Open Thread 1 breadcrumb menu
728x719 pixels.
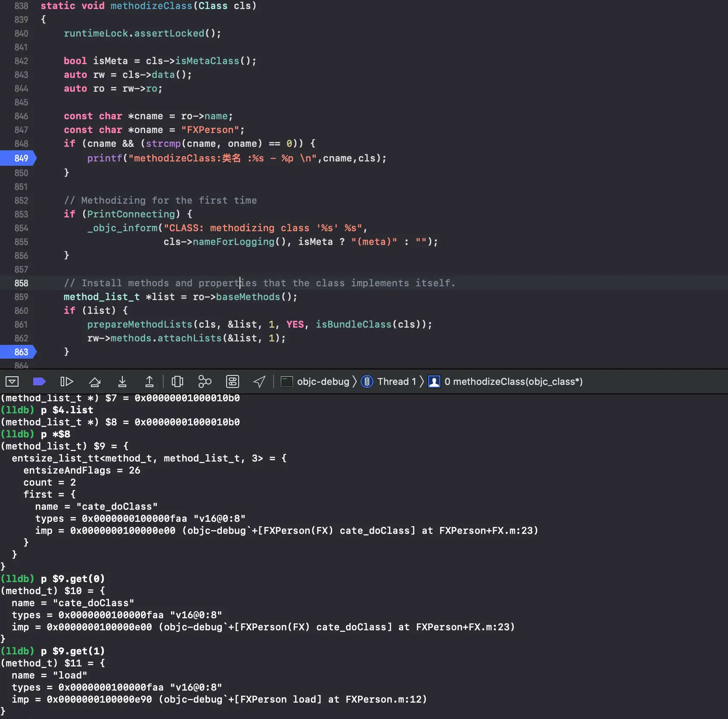397,381
